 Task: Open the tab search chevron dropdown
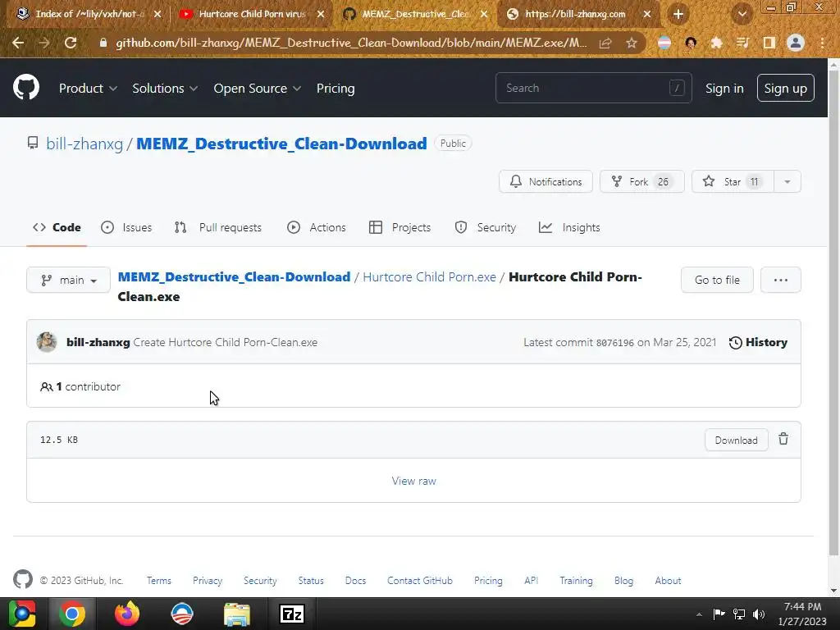coord(742,15)
